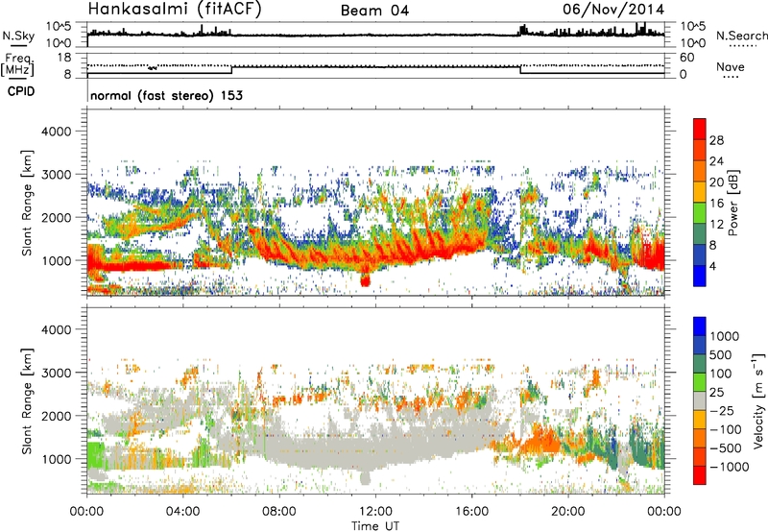Click the 'Power [dB]' colorbar label
This screenshot has width=768, height=532.
[x=732, y=203]
